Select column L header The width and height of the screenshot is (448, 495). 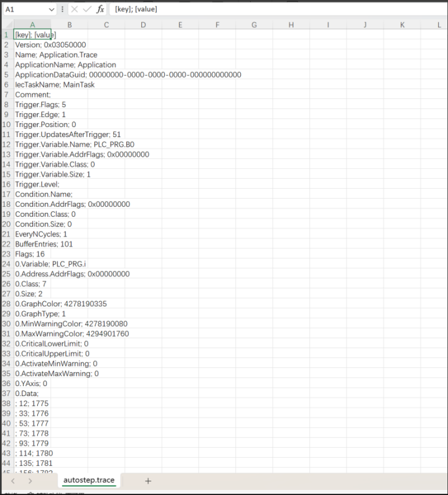[439, 25]
